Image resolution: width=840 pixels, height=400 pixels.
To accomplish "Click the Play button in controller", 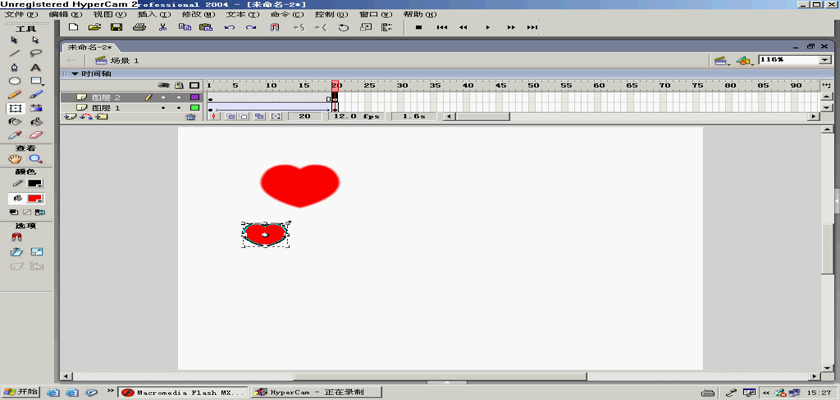I will 488,27.
